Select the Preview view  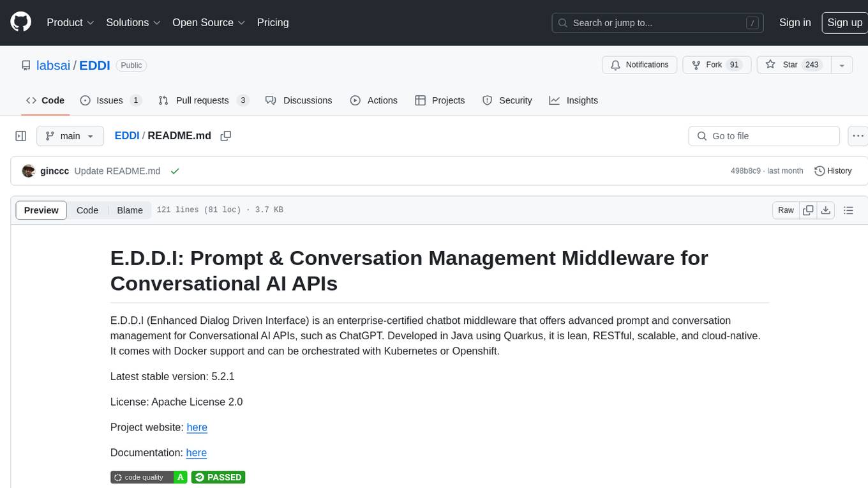pyautogui.click(x=41, y=210)
